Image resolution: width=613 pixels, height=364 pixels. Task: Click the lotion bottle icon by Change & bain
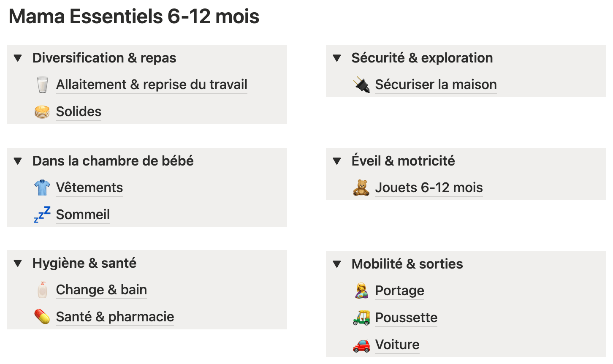[42, 290]
